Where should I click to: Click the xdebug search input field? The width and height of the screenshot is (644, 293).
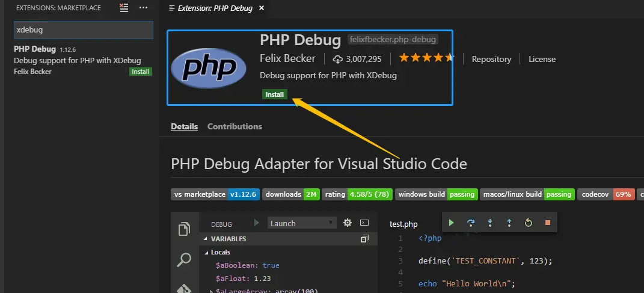(84, 30)
